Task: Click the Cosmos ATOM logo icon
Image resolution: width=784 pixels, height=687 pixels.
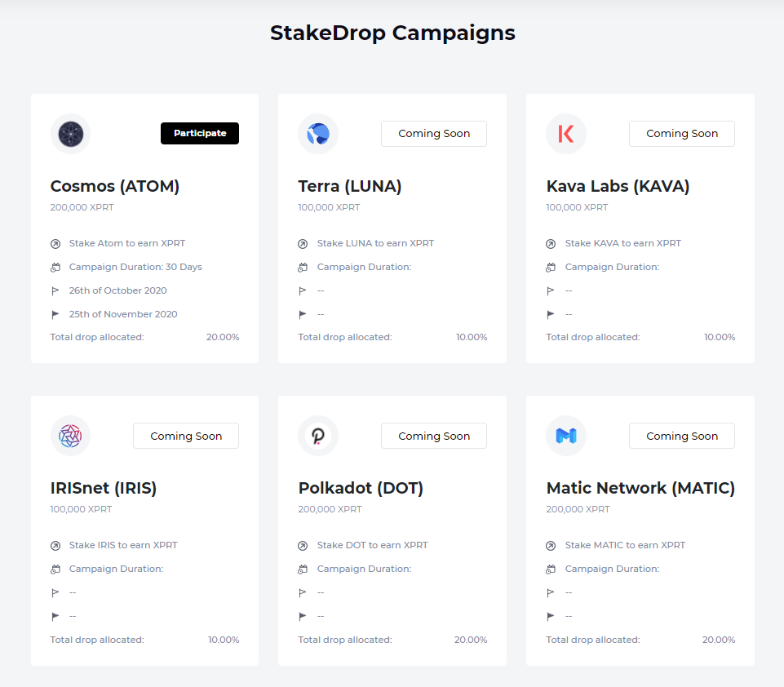Action: [70, 134]
